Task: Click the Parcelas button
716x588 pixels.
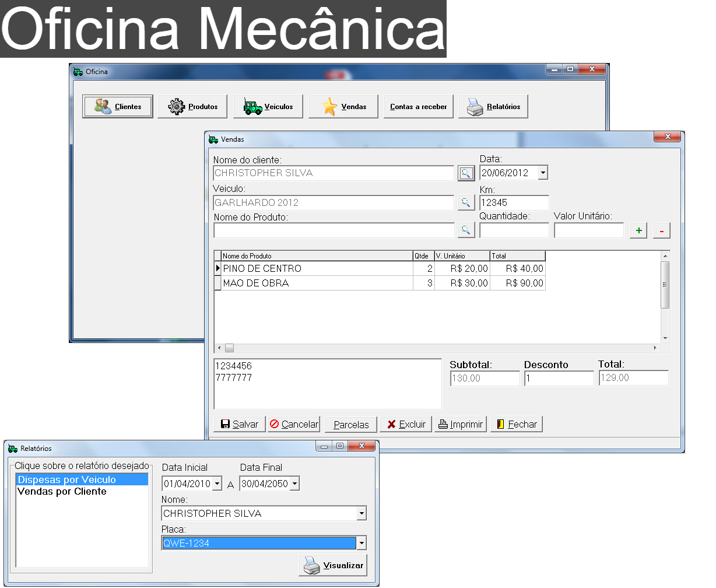Action: click(x=351, y=424)
